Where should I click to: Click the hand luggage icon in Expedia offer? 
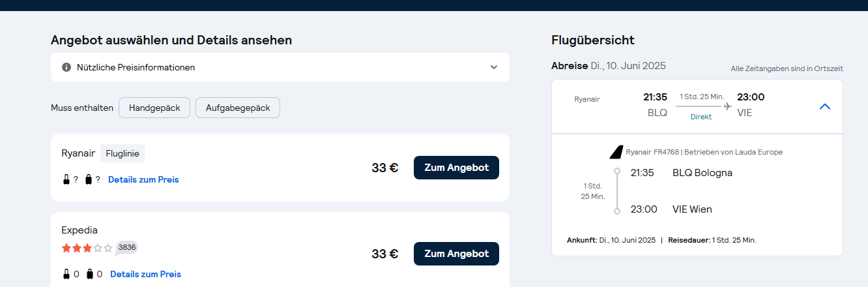[x=66, y=274]
